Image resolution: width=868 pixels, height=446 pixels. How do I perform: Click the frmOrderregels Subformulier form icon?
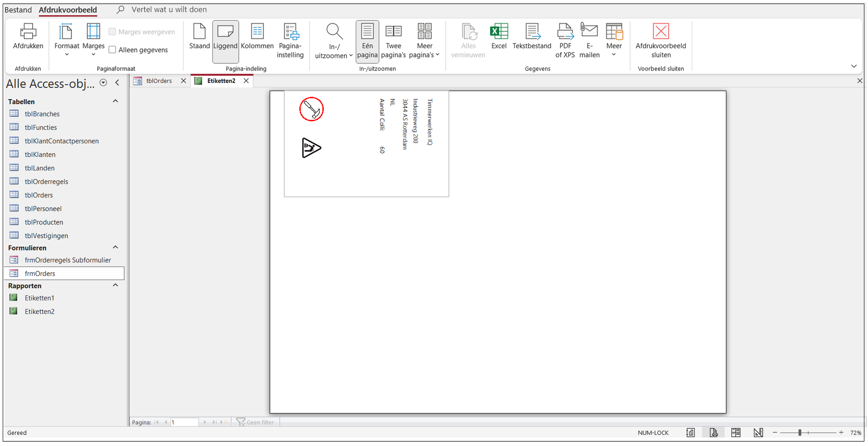[14, 260]
